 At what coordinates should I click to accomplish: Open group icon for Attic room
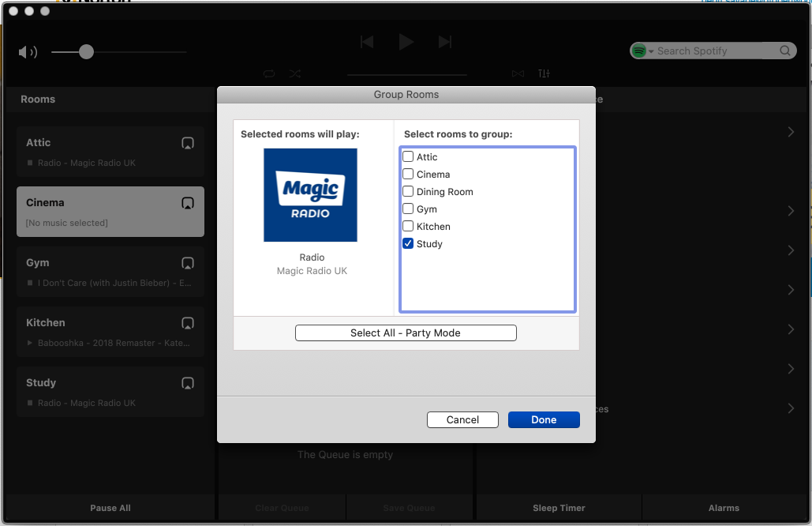click(188, 143)
